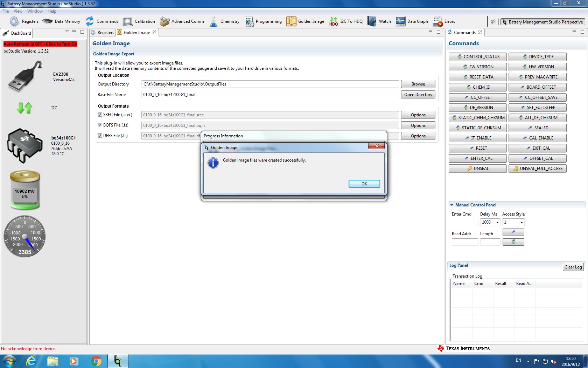
Task: Toggle the SREC File checkbox
Action: click(100, 115)
